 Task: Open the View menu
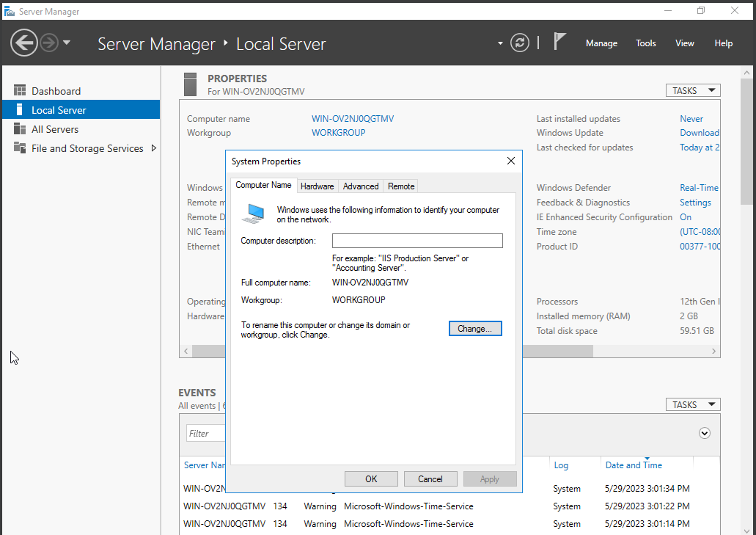pyautogui.click(x=685, y=43)
